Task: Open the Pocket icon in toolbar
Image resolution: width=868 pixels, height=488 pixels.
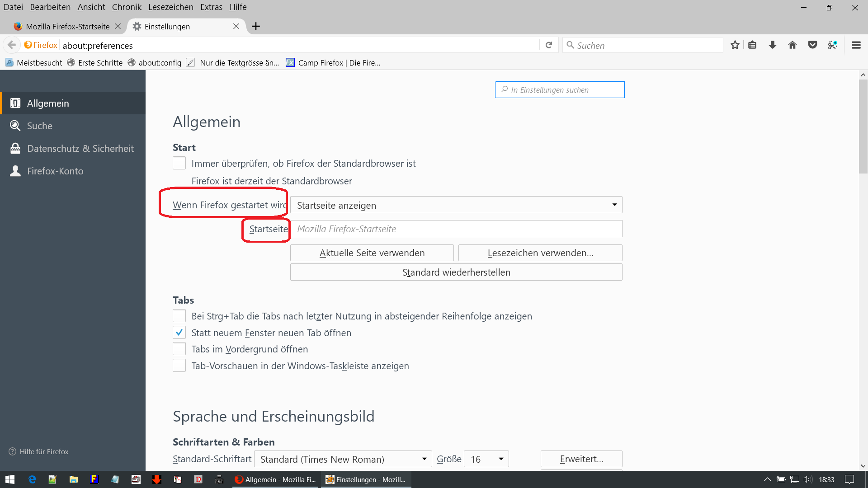Action: click(x=812, y=45)
